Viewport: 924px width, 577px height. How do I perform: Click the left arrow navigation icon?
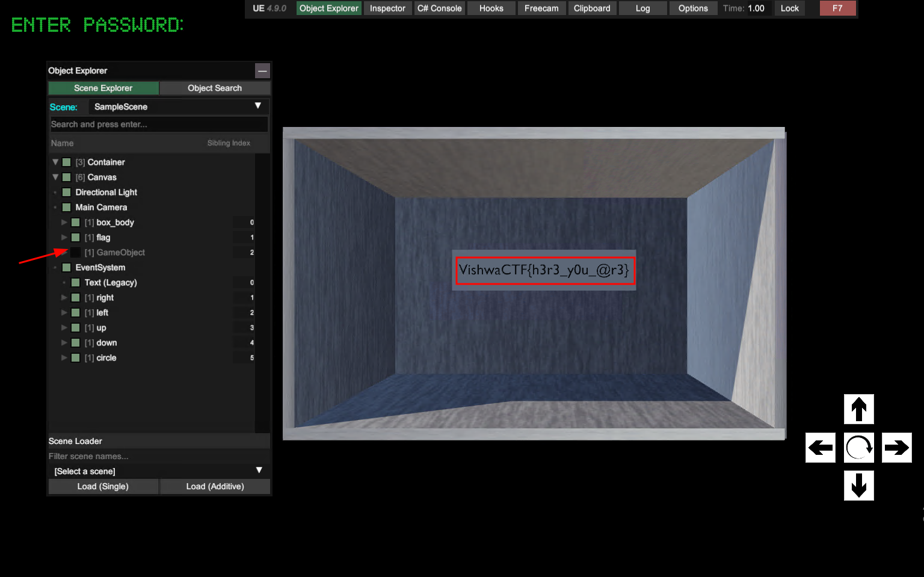821,448
